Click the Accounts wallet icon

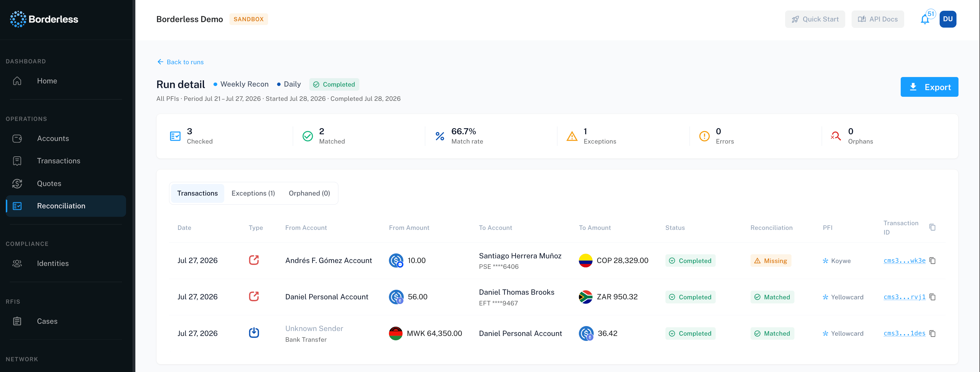[x=17, y=138]
